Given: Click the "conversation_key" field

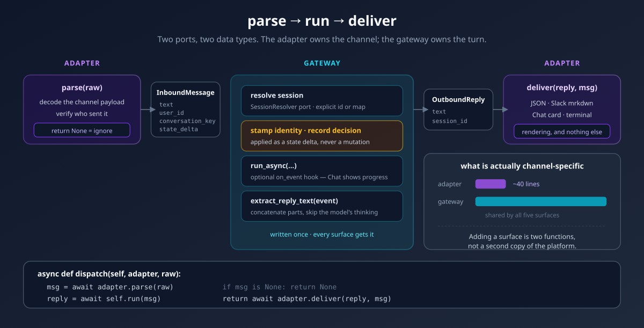Looking at the screenshot, I should tap(187, 121).
